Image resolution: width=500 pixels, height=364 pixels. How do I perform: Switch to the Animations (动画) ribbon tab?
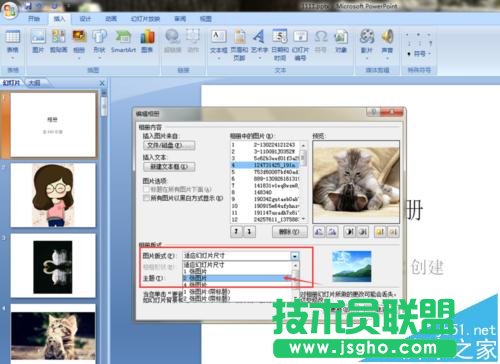(111, 19)
